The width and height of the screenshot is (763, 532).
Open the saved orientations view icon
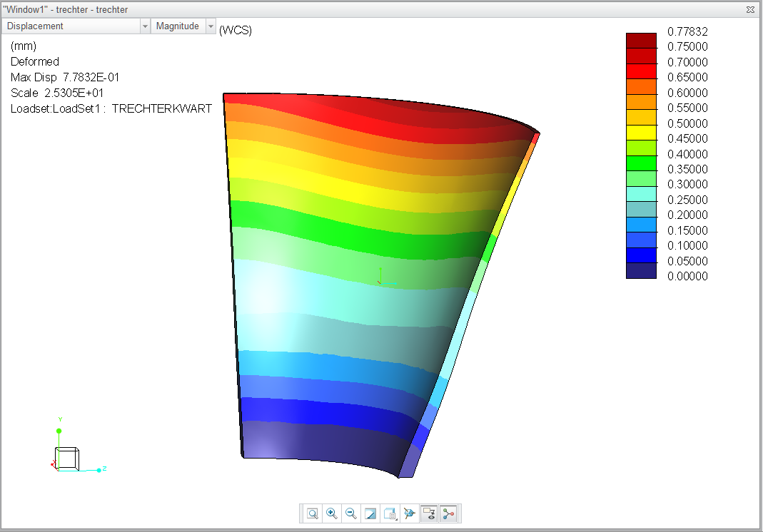pos(390,513)
